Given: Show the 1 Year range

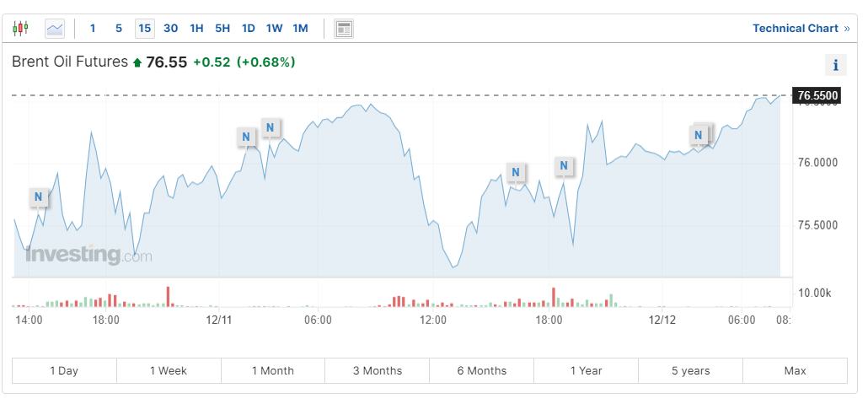Looking at the screenshot, I should click(x=586, y=370).
